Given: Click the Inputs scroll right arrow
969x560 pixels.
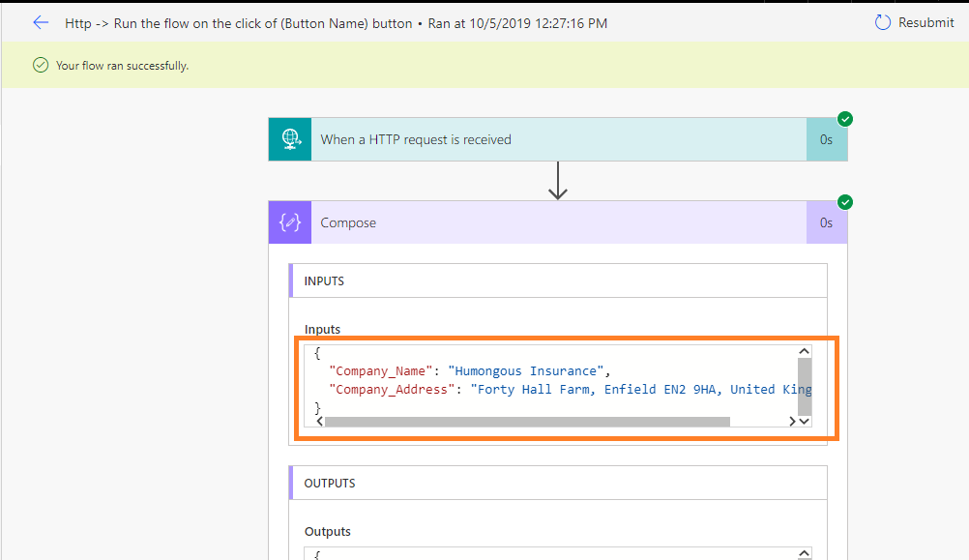Looking at the screenshot, I should [x=792, y=421].
